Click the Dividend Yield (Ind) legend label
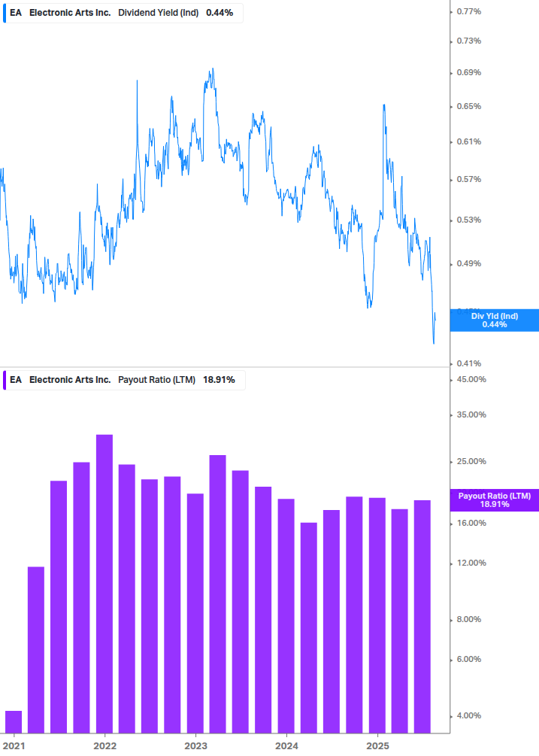This screenshot has width=539, height=756. click(x=159, y=13)
